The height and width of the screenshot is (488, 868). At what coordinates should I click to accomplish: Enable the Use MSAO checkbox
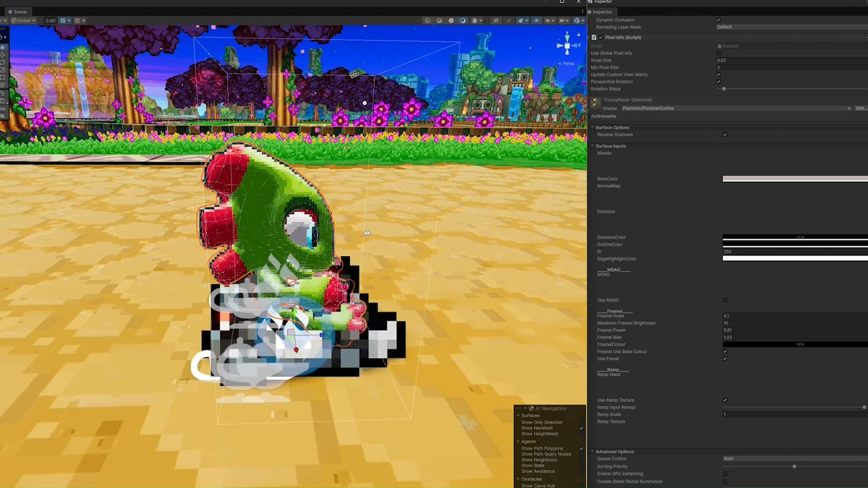click(725, 300)
